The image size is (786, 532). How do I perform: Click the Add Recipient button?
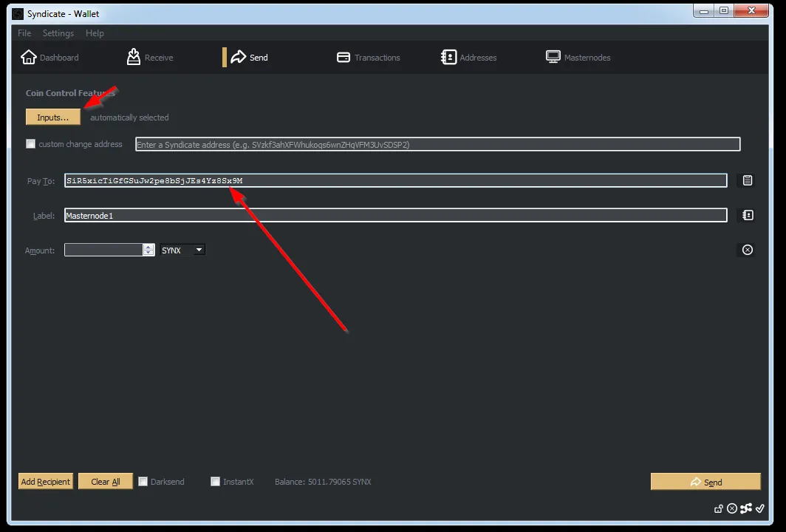pyautogui.click(x=46, y=481)
